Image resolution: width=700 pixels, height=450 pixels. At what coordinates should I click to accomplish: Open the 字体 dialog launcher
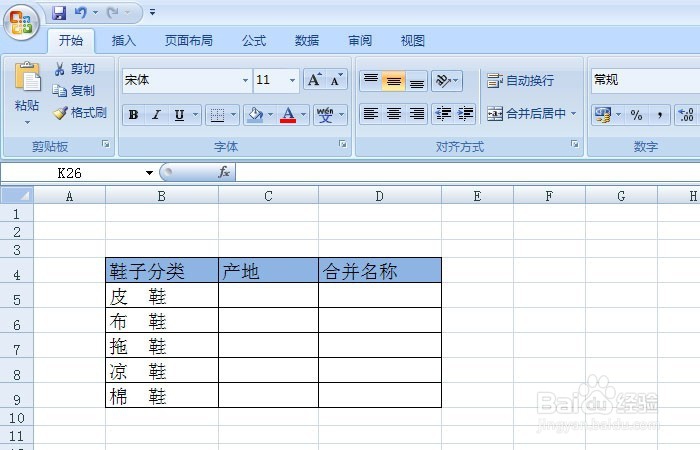pos(342,144)
